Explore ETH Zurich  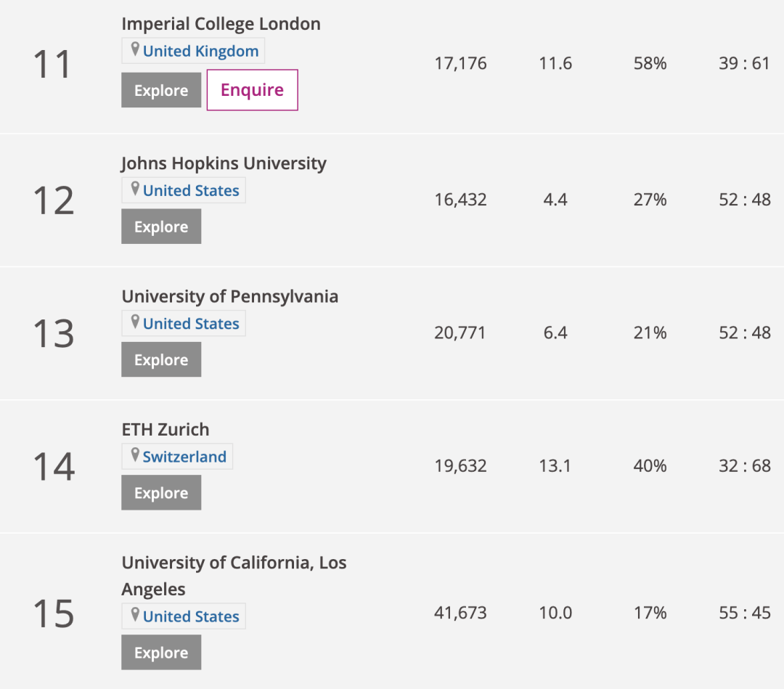(x=161, y=493)
